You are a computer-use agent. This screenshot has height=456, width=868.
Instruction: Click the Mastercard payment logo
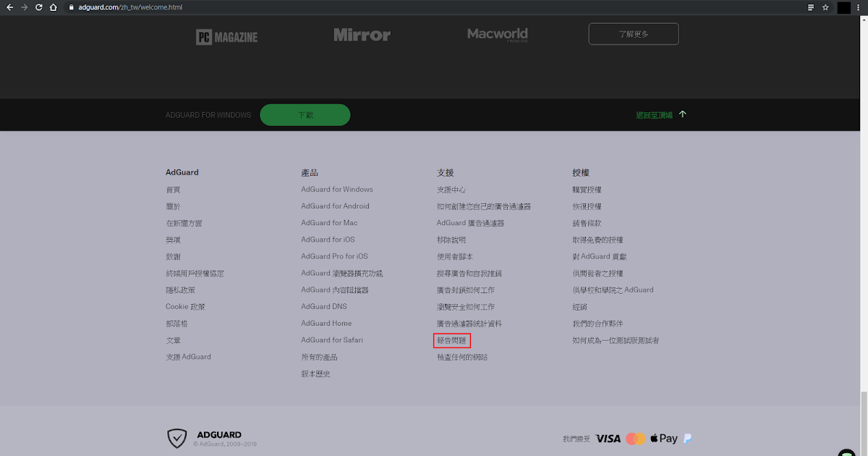[x=636, y=439]
